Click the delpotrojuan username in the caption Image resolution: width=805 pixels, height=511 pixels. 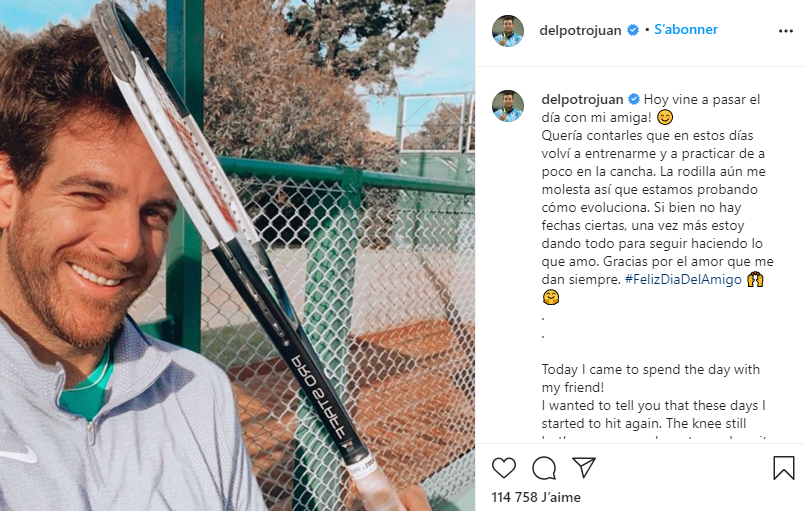pos(582,99)
